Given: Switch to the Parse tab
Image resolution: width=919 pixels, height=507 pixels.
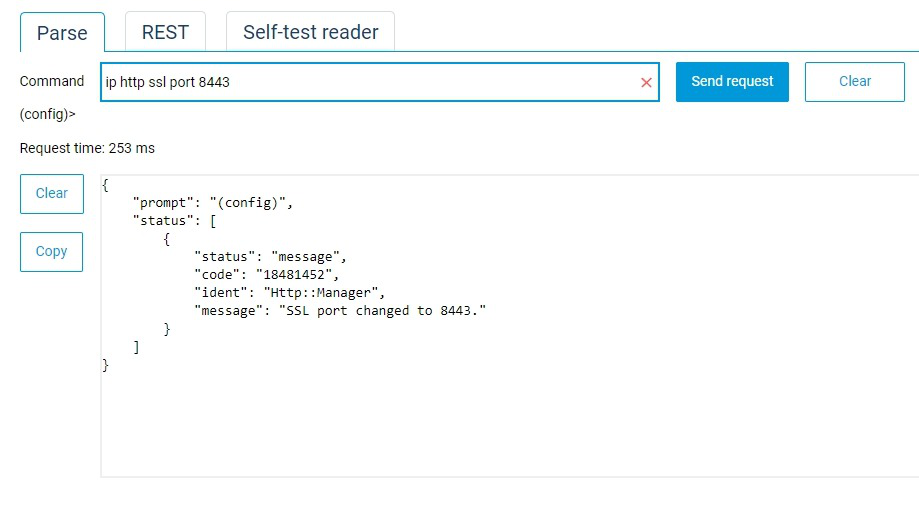Looking at the screenshot, I should pyautogui.click(x=62, y=33).
